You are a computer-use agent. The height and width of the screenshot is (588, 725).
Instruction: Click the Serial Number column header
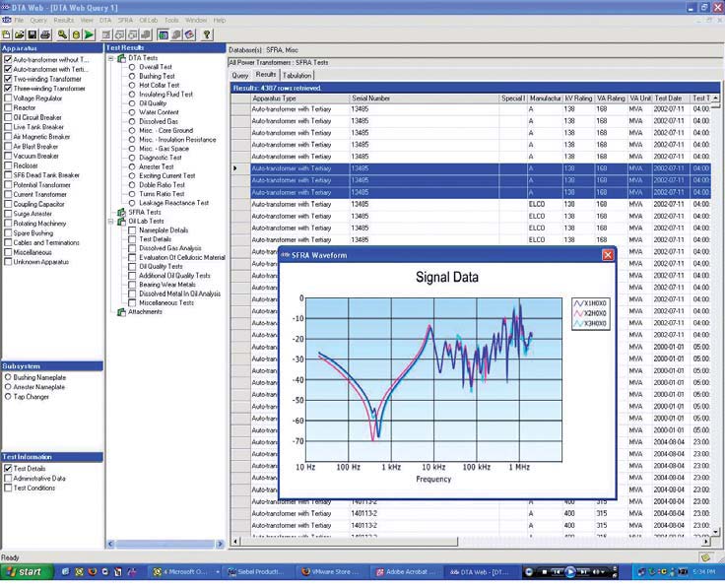pos(370,98)
